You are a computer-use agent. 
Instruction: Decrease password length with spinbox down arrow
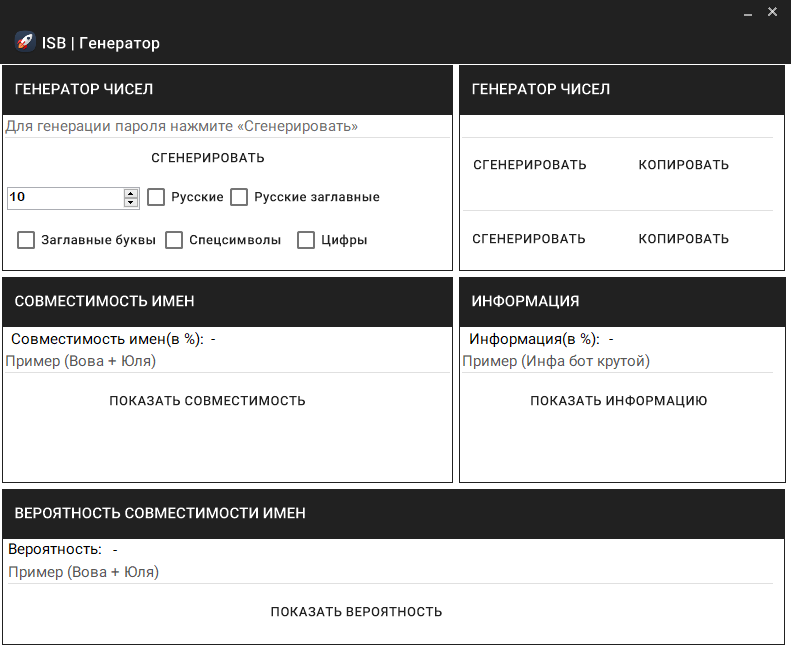pyautogui.click(x=130, y=202)
